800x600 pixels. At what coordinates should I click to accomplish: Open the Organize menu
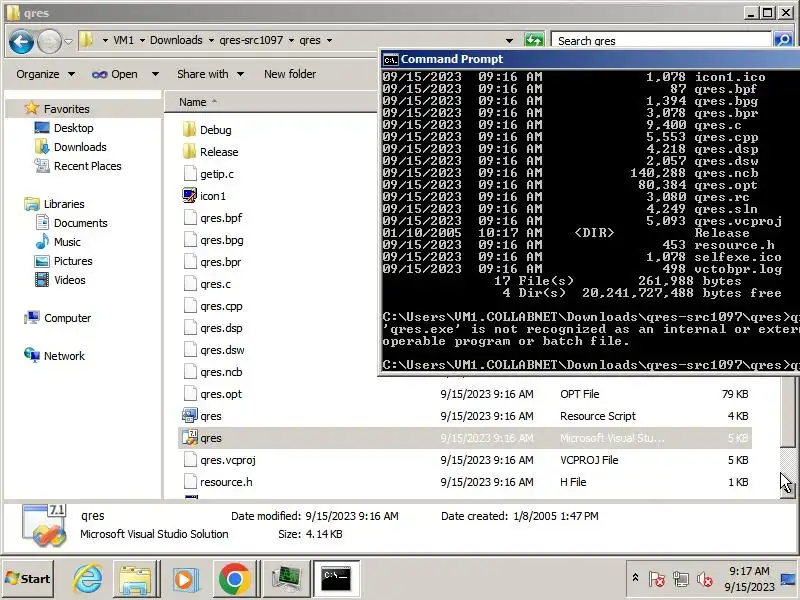pos(45,74)
